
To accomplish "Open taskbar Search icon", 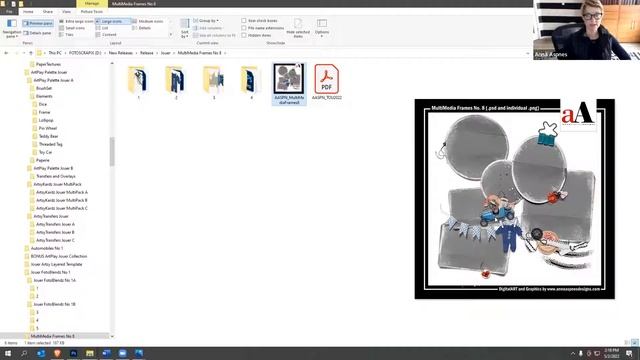I will pos(24,353).
